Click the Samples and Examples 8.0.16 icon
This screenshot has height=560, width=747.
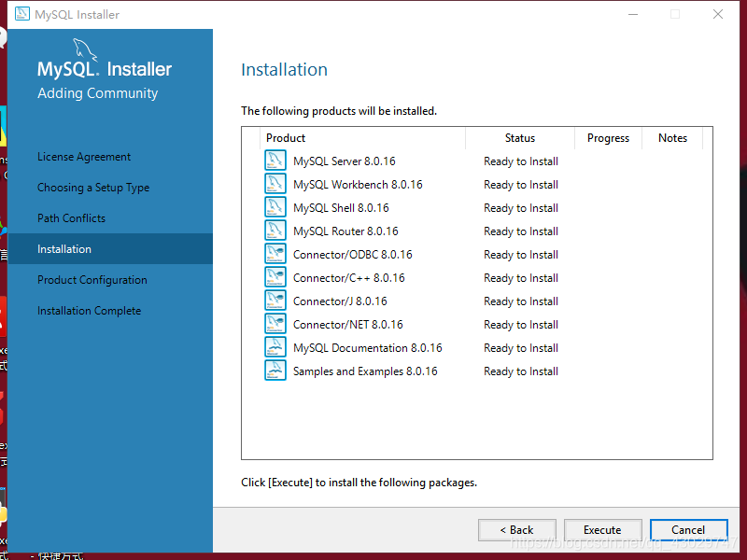point(275,371)
